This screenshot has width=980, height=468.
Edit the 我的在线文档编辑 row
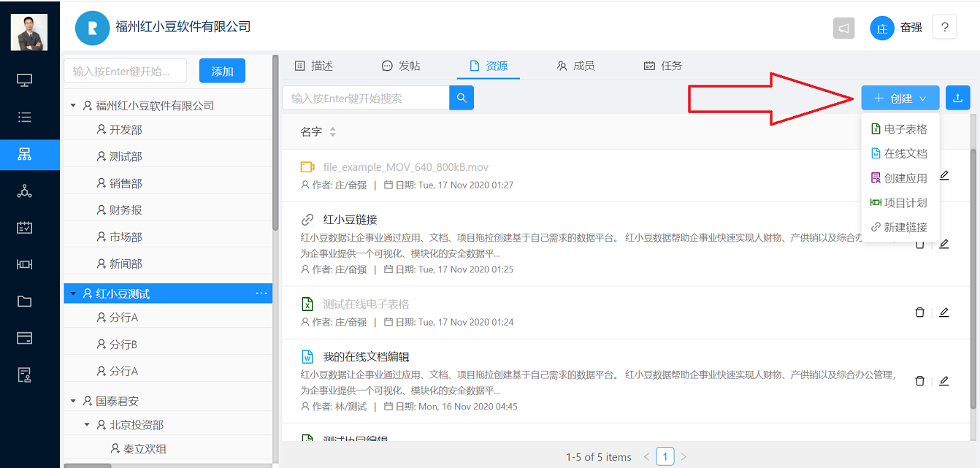[944, 381]
